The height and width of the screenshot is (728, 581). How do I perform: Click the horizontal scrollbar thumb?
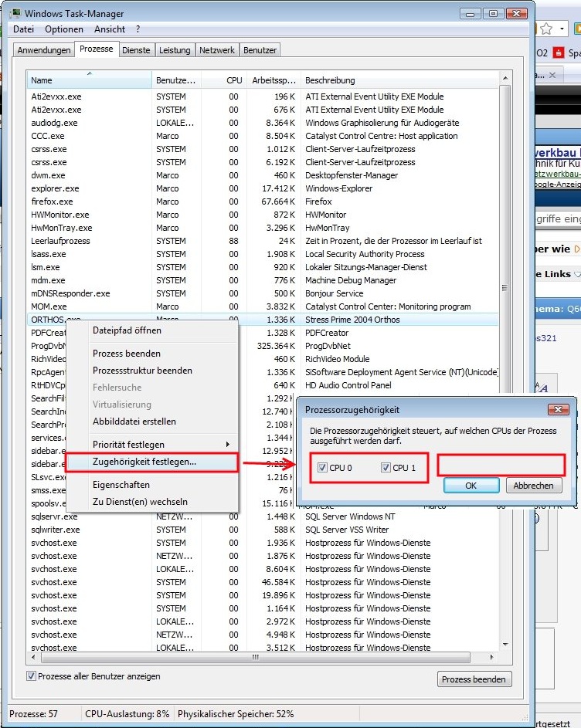point(255,657)
